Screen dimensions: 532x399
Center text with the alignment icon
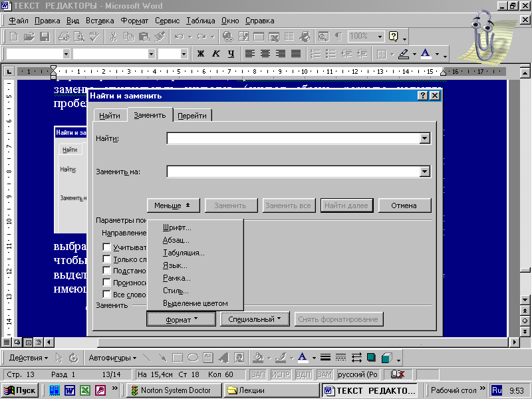click(x=265, y=54)
